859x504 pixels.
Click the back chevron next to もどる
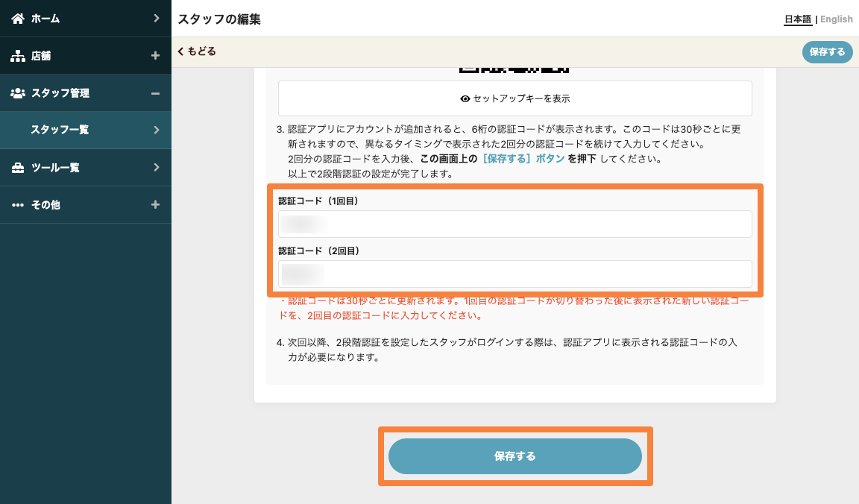pos(181,51)
